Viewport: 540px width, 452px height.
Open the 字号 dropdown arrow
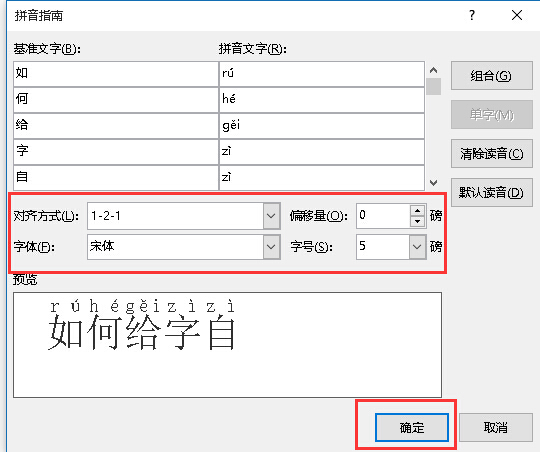(417, 247)
